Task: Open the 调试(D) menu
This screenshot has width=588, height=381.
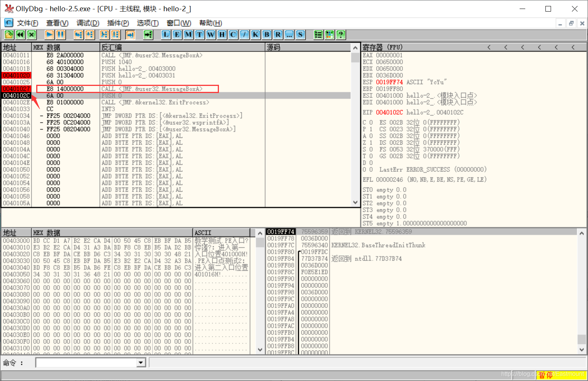Action: [88, 23]
